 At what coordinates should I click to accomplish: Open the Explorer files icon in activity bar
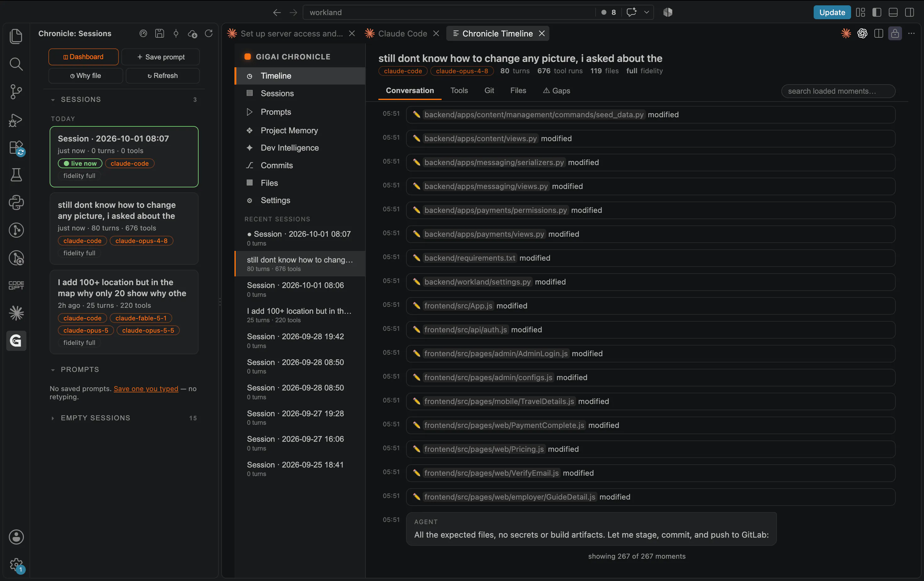16,36
